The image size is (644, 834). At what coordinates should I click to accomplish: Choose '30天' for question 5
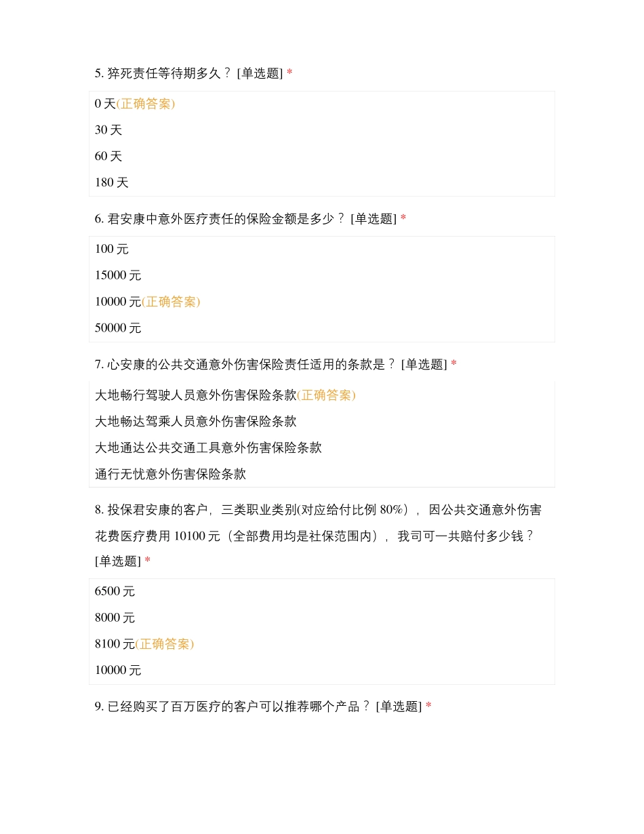pos(108,130)
